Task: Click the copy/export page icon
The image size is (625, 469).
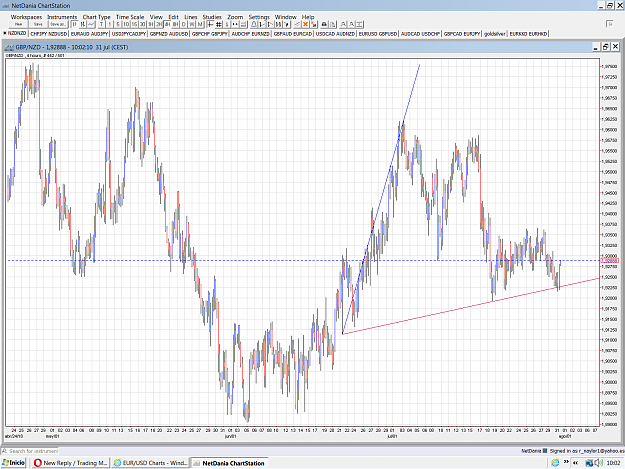Action: pyautogui.click(x=333, y=24)
